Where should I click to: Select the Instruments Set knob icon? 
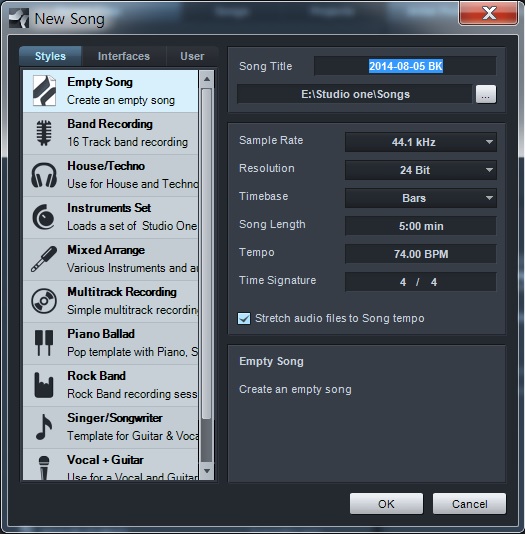(43, 217)
